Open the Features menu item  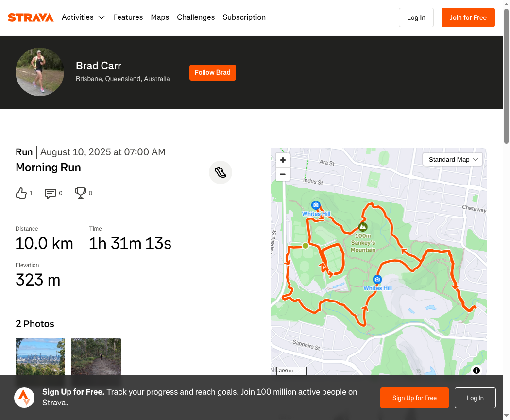click(x=128, y=17)
